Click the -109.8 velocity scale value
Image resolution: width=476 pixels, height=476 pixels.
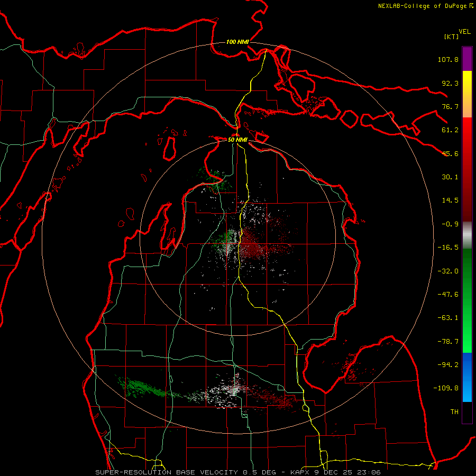click(x=446, y=388)
